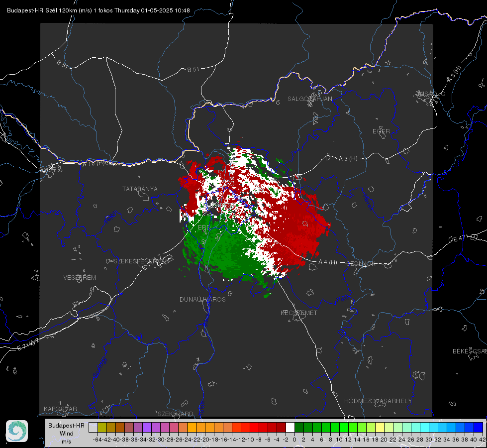The width and height of the screenshot is (487, 448).
Task: Select the white legend swatch between -2 and 0
Action: (290, 427)
